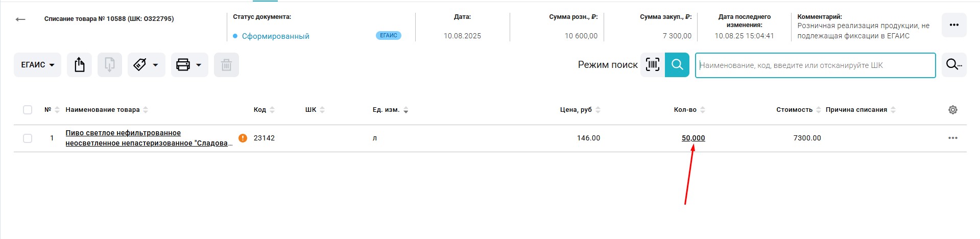Focus the product name search field
This screenshot has width=980, height=239.
pyautogui.click(x=815, y=65)
